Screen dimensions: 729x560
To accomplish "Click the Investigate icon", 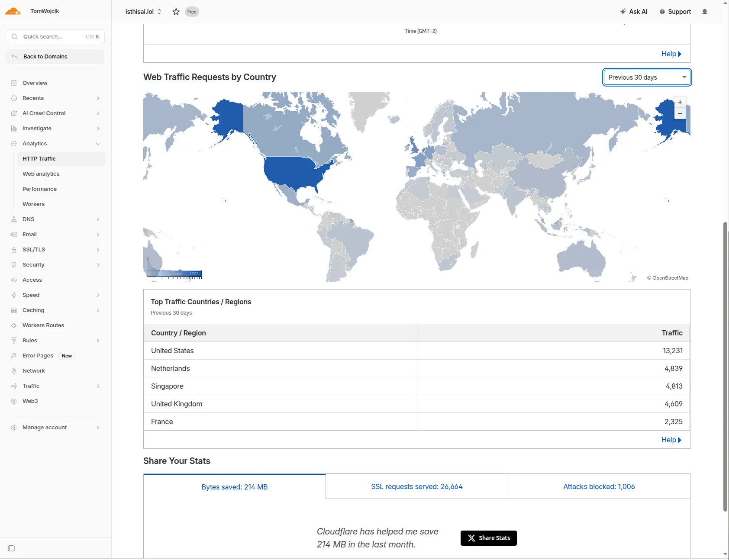I will click(x=14, y=129).
